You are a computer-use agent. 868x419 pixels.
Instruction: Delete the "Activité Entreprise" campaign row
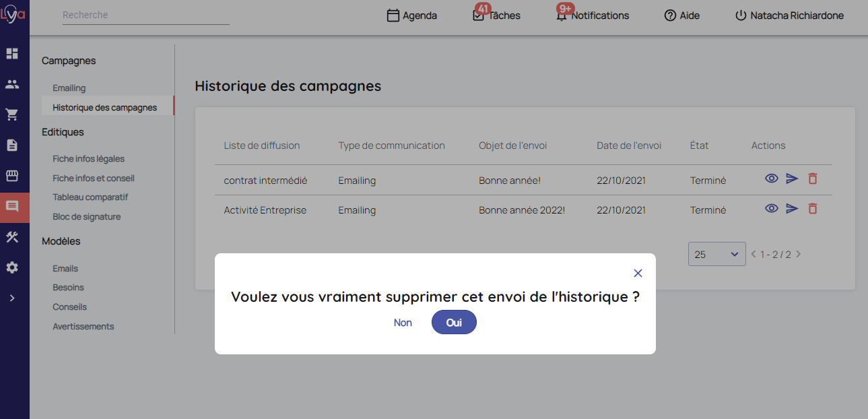click(813, 209)
